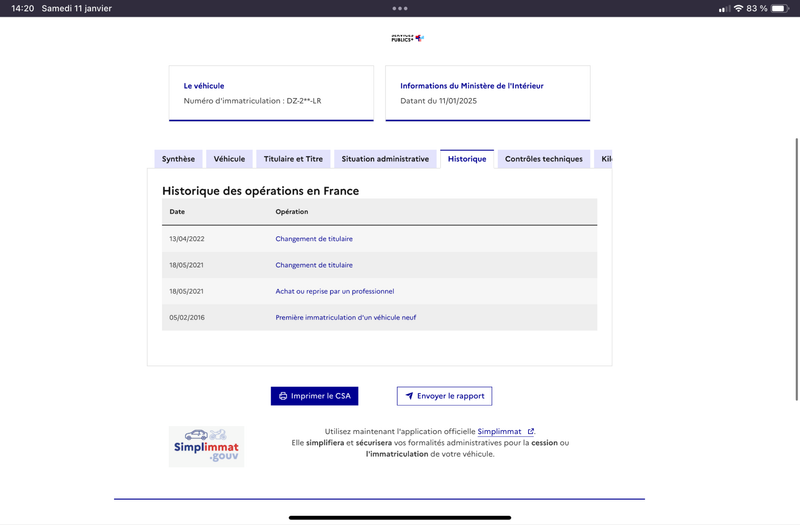Tap the battery icon in status bar
The image size is (800, 525).
pyautogui.click(x=780, y=8)
